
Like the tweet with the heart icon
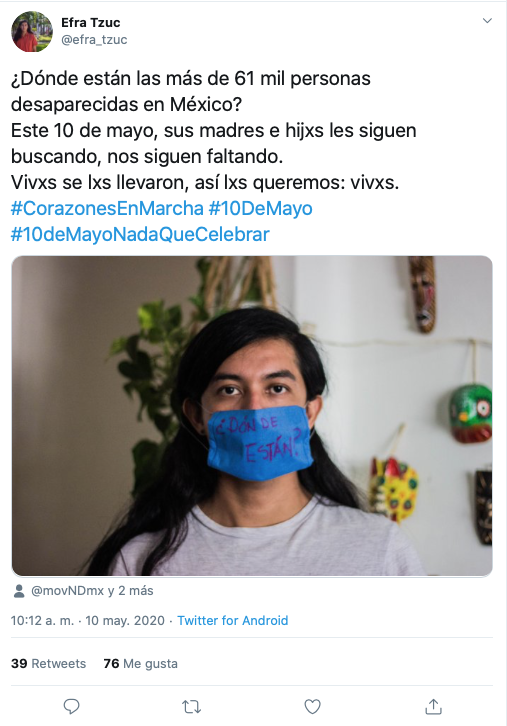tap(313, 707)
